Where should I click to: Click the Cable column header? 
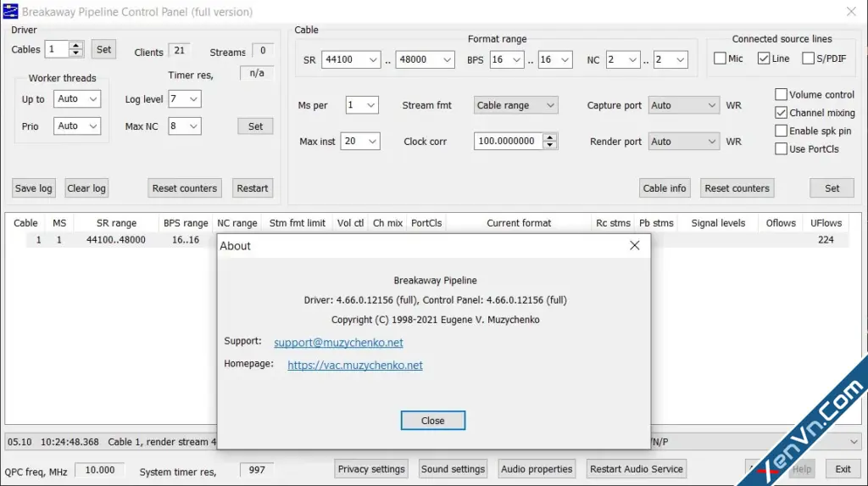pyautogui.click(x=25, y=223)
